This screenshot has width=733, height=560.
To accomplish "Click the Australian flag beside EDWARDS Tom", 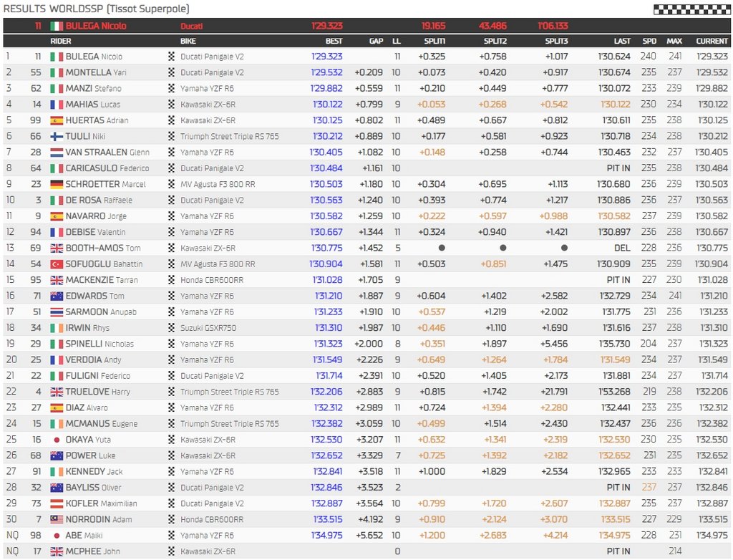I will coord(57,296).
